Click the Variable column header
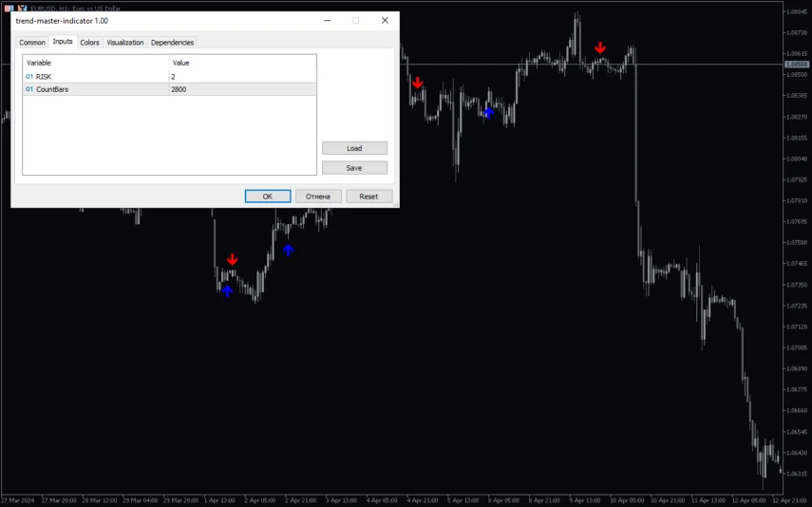 [x=95, y=63]
